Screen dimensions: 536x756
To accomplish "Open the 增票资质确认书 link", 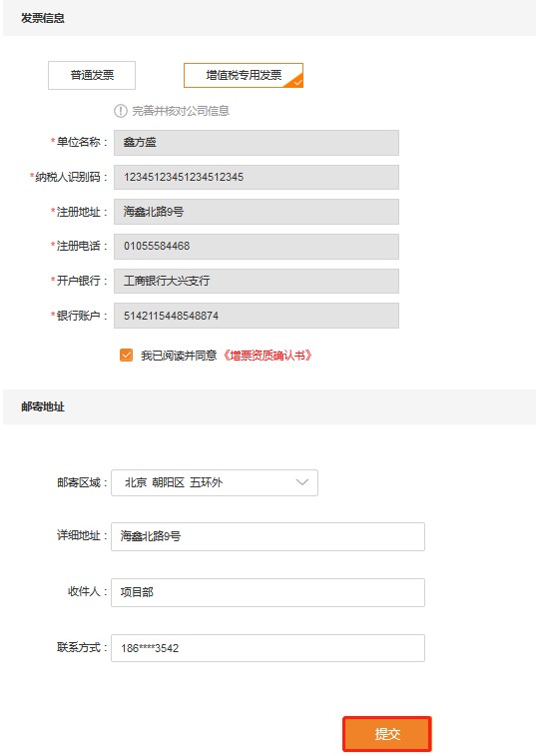I will (x=268, y=356).
